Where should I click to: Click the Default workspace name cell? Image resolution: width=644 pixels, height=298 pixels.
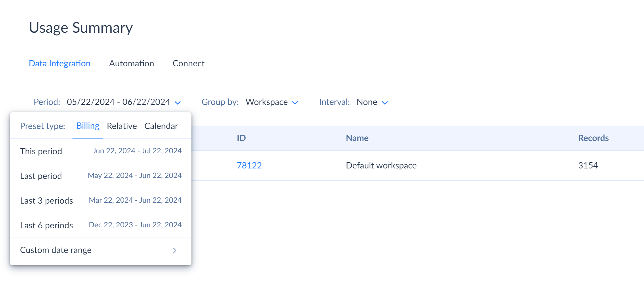click(381, 166)
